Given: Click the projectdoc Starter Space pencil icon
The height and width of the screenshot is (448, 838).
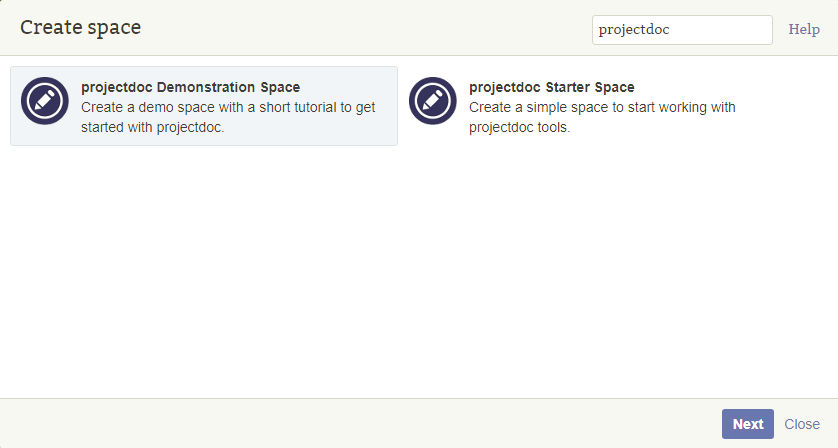Looking at the screenshot, I should click(433, 101).
